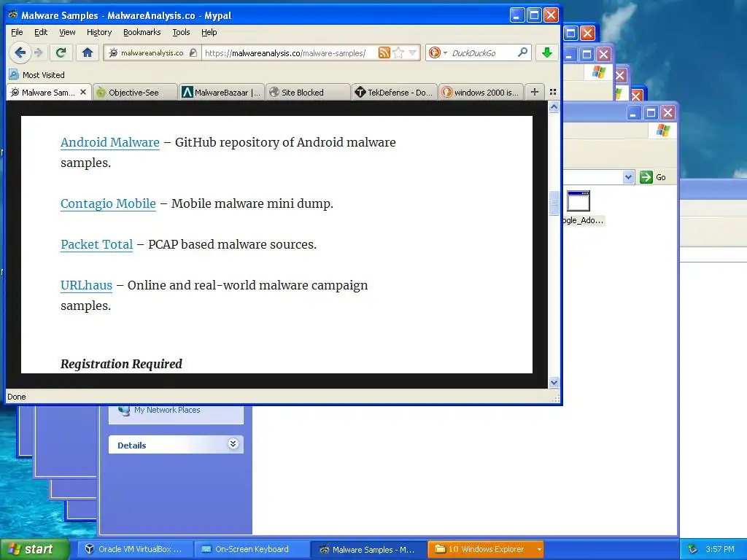Image resolution: width=747 pixels, height=560 pixels.
Task: Open the View menu
Action: coord(67,32)
